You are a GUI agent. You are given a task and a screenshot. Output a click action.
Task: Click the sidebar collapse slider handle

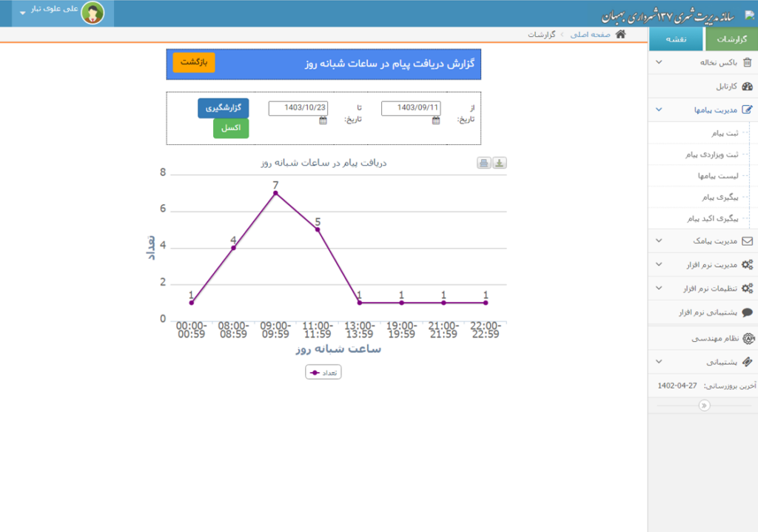[703, 405]
